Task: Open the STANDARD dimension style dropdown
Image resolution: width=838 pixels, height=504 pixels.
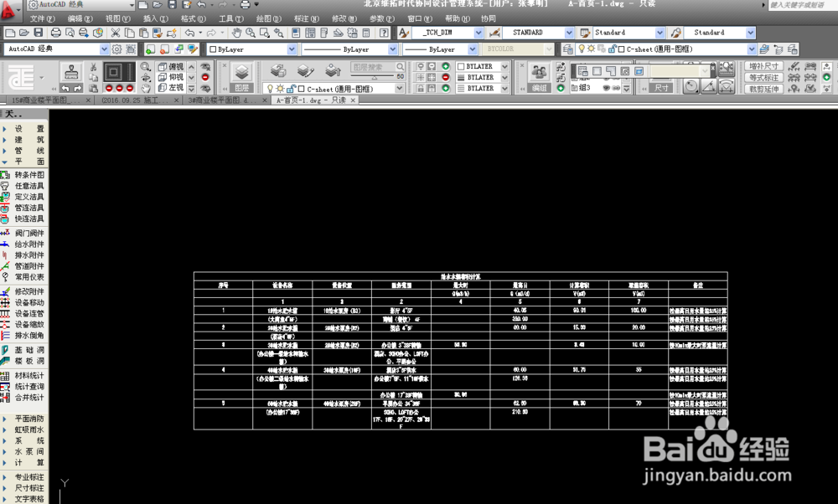Action: (569, 33)
